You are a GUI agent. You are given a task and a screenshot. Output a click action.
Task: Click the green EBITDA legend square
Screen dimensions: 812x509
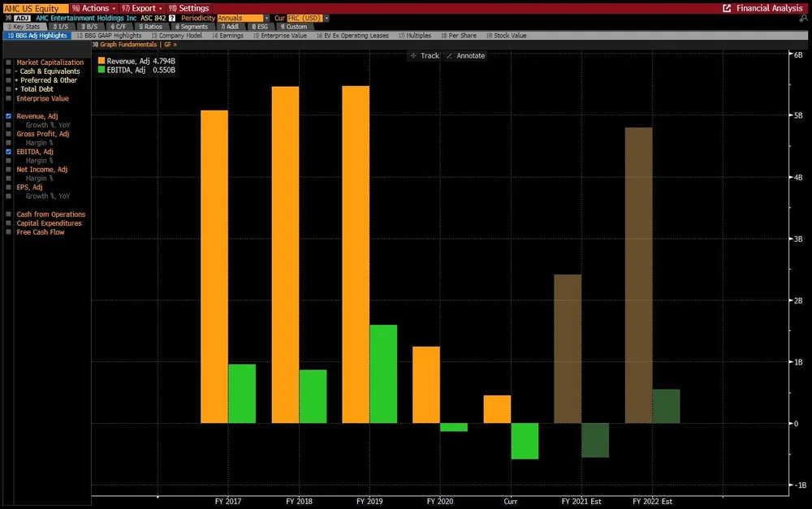[x=101, y=69]
